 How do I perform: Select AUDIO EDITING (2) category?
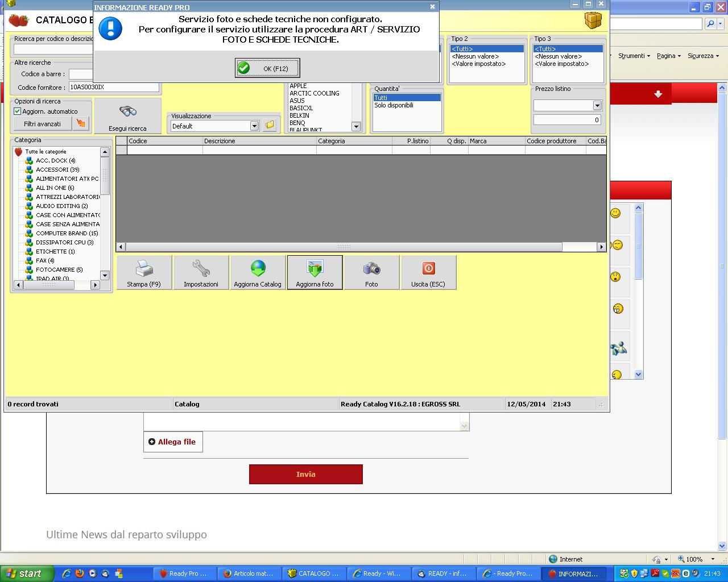coord(61,206)
